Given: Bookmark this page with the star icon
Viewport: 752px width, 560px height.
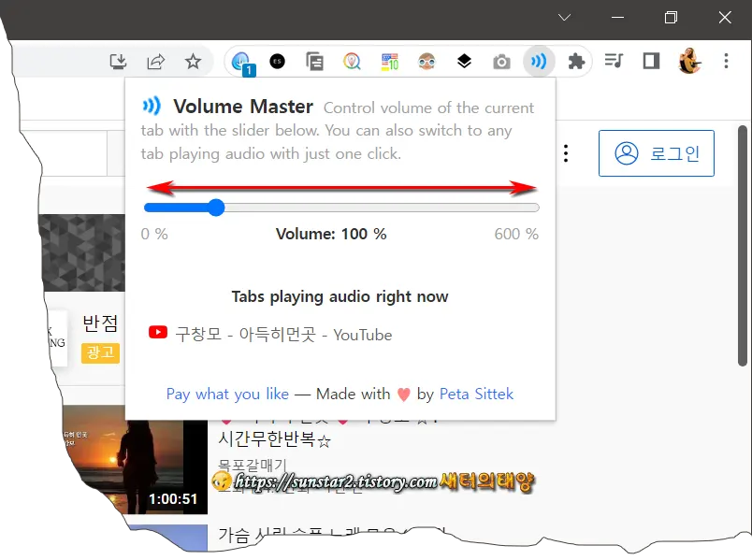Looking at the screenshot, I should (x=194, y=62).
